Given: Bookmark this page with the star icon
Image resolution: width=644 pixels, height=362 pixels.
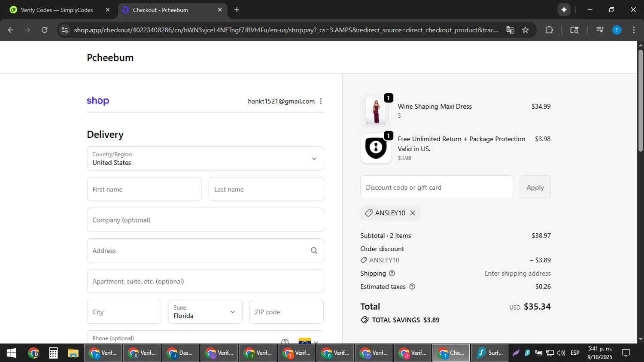Looking at the screenshot, I should tap(526, 30).
